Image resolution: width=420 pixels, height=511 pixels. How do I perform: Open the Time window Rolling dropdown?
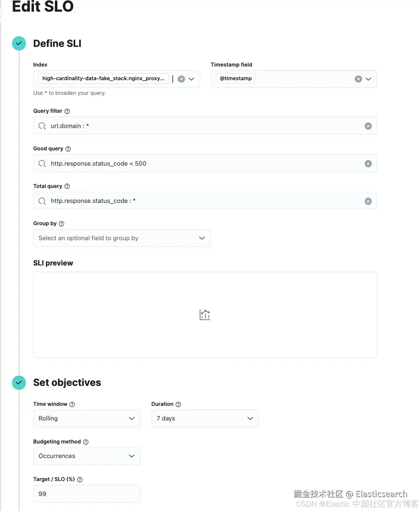87,419
